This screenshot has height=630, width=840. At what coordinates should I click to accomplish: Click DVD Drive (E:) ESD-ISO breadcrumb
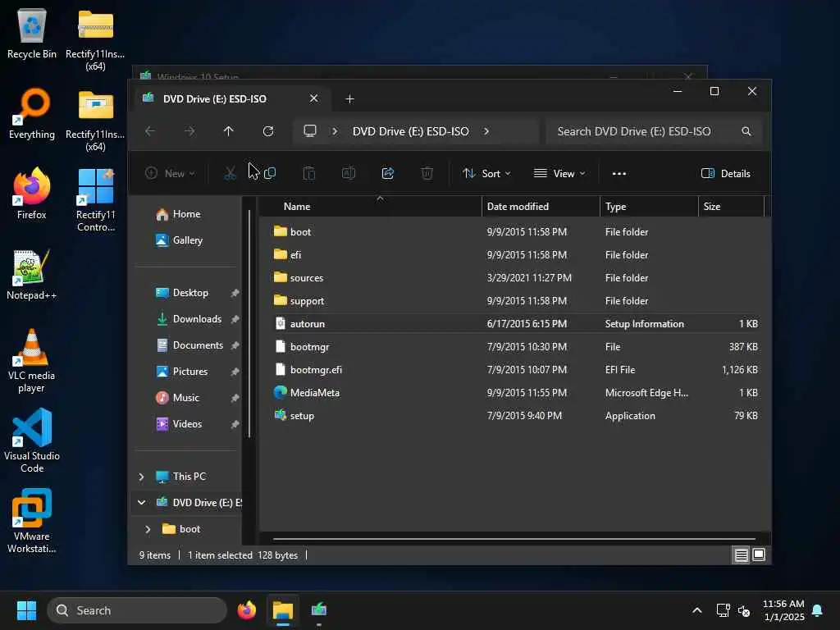point(410,131)
